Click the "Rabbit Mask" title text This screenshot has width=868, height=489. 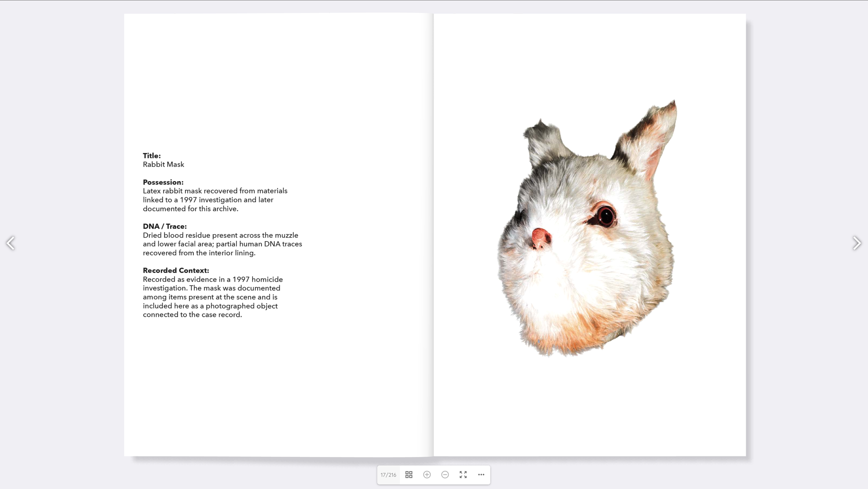click(x=164, y=164)
